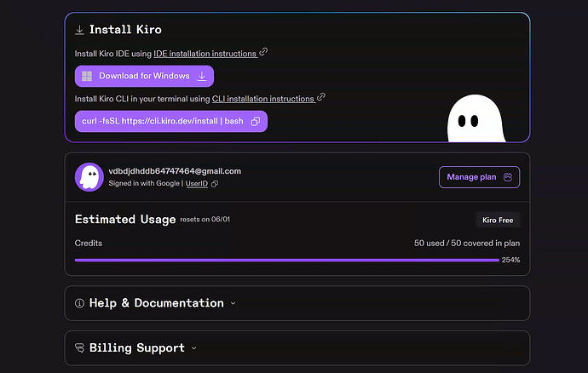
Task: Expand Help & Documentation chevron
Action: [233, 303]
